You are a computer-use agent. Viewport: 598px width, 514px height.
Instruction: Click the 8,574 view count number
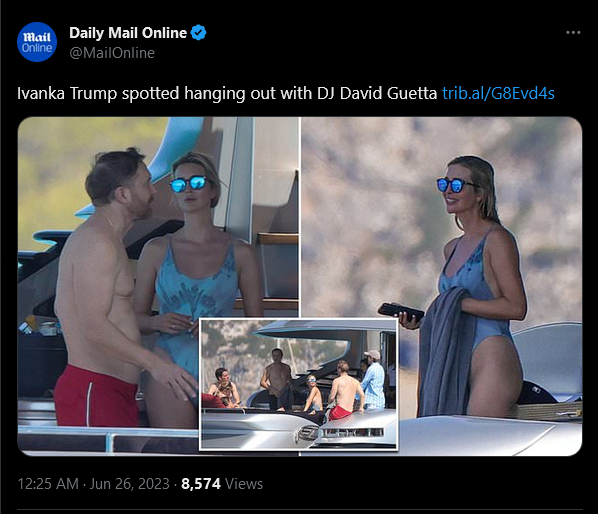tap(201, 484)
